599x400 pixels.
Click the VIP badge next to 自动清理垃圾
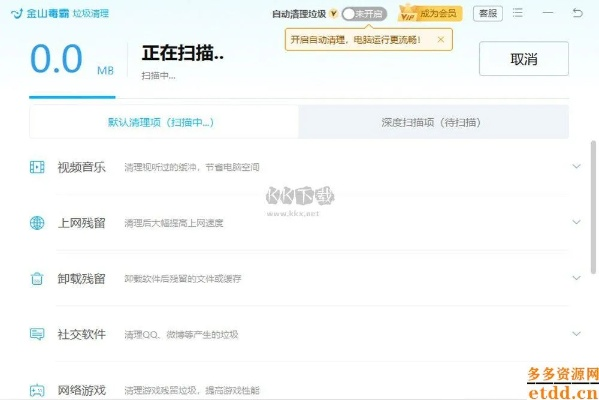(333, 14)
